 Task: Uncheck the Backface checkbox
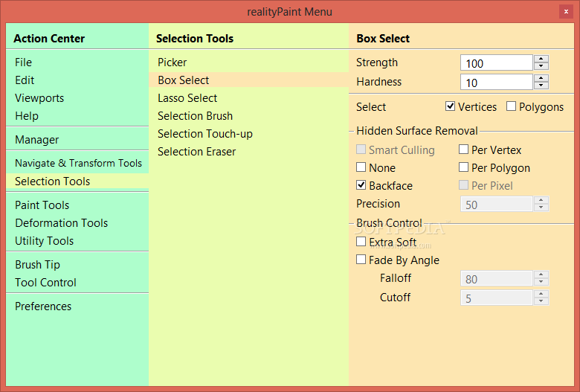361,184
